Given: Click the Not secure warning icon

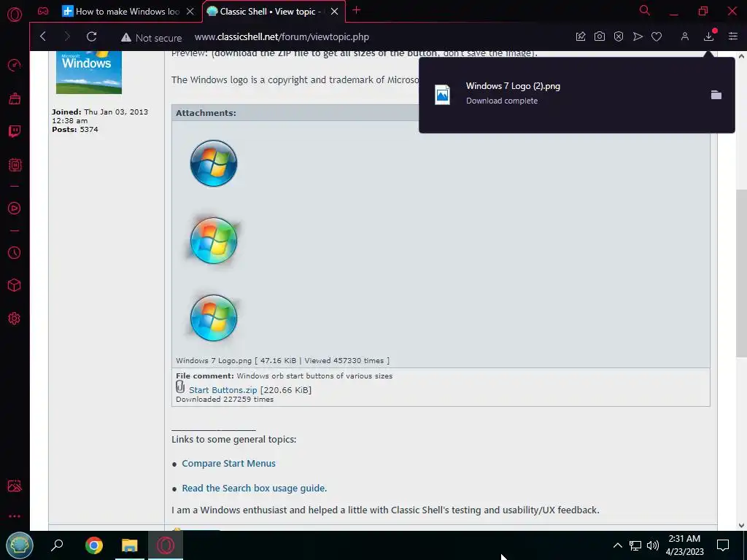Looking at the screenshot, I should tap(125, 38).
